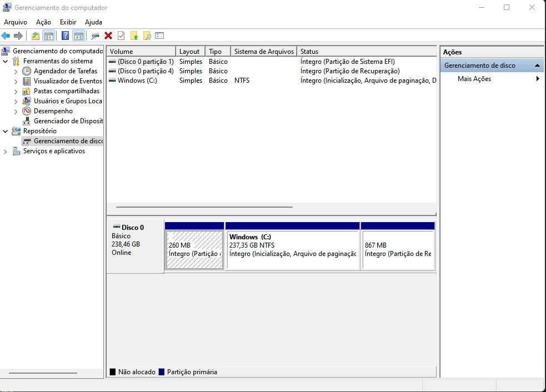546x392 pixels.
Task: Collapse the Gerenciamento de disco actions header
Action: click(x=492, y=66)
